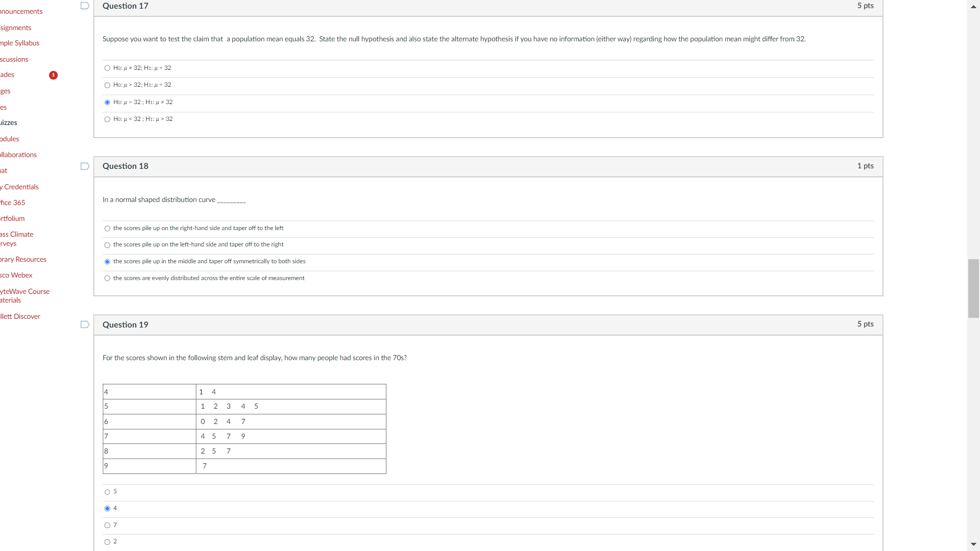
Task: Flag Question 18 with bookmark icon
Action: tap(85, 166)
